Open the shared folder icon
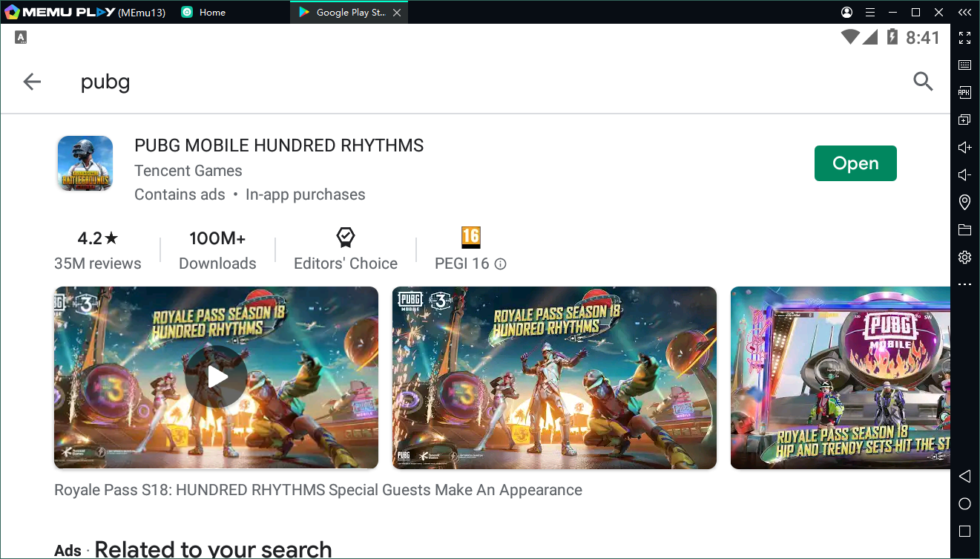980x559 pixels. (964, 230)
